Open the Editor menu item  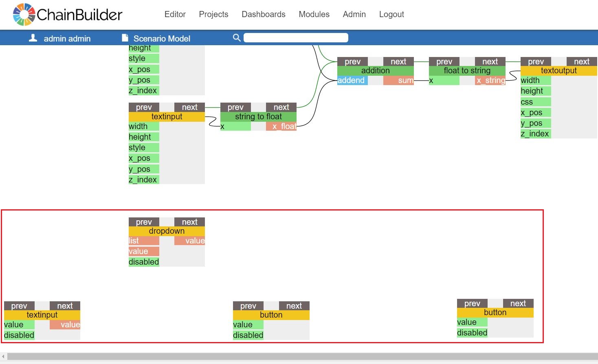[x=175, y=14]
